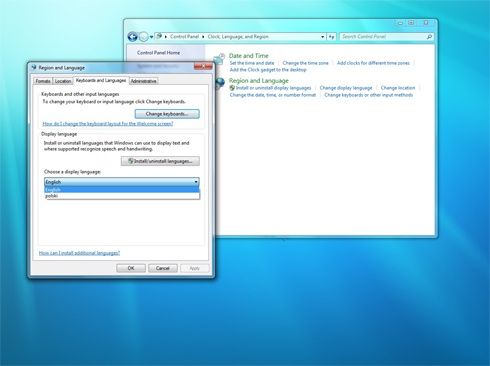Collapse the display language combo box arrow
Viewport: 490px width, 366px height.
coord(196,182)
